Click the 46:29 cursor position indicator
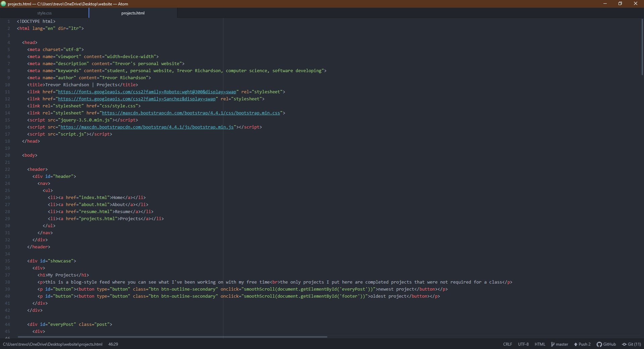The width and height of the screenshot is (644, 349). pos(113,344)
